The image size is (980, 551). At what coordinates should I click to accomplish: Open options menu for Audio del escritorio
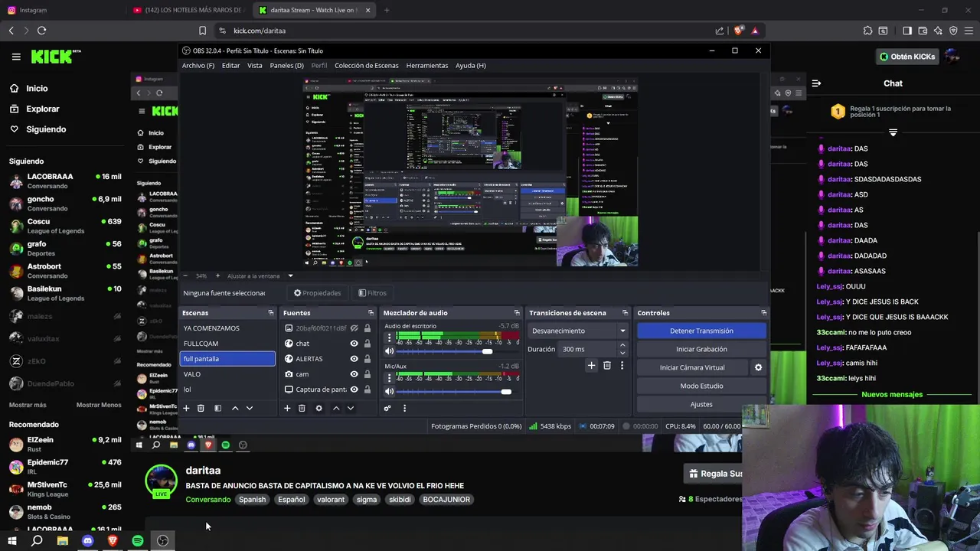(389, 337)
